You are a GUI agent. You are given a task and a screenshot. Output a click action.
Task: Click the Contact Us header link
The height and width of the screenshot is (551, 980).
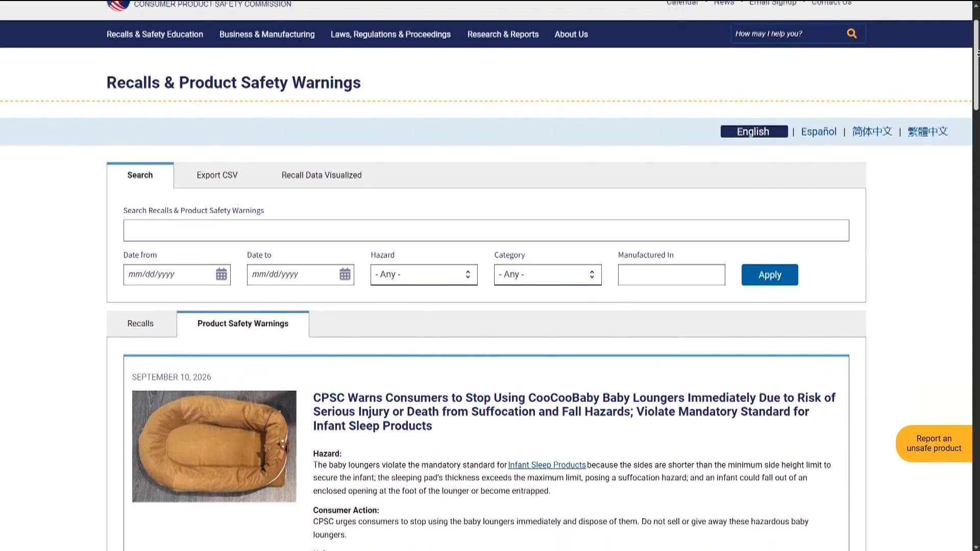[x=831, y=3]
